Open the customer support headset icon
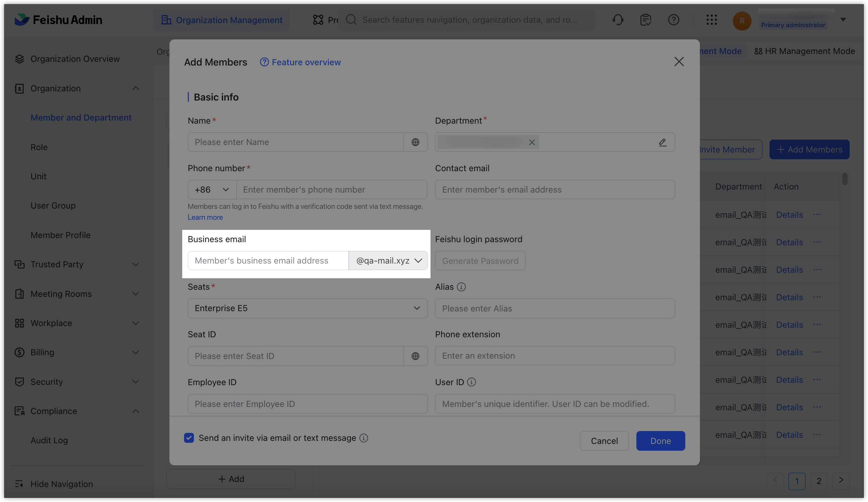 tap(618, 20)
